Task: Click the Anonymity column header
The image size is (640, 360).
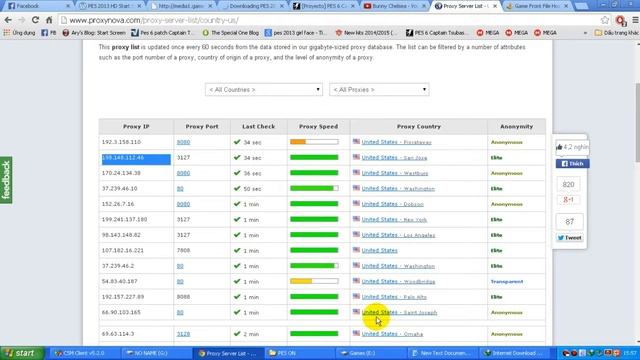Action: [x=516, y=127]
